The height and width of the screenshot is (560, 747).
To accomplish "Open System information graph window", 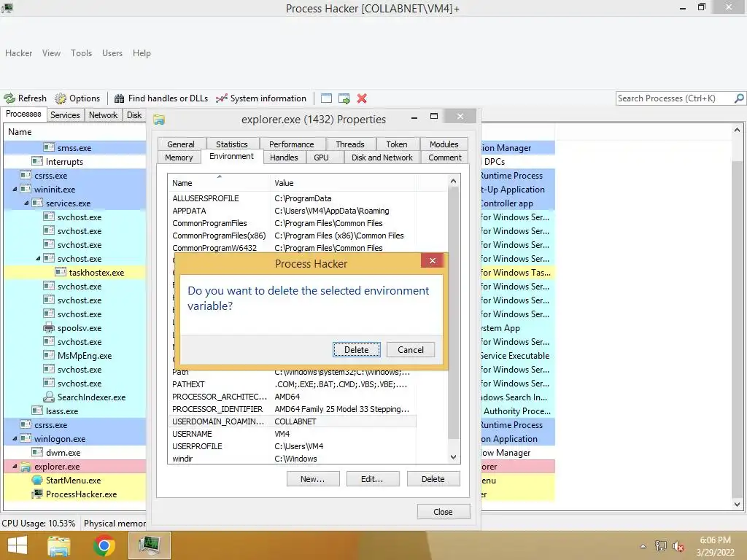I will 261,98.
